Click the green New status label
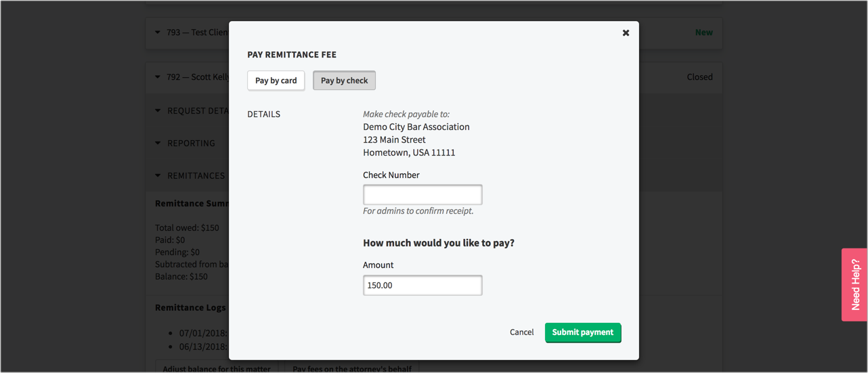 (703, 32)
